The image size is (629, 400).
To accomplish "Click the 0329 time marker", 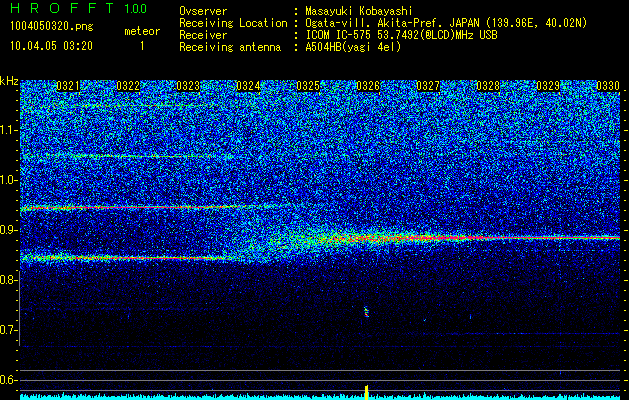I will point(548,86).
